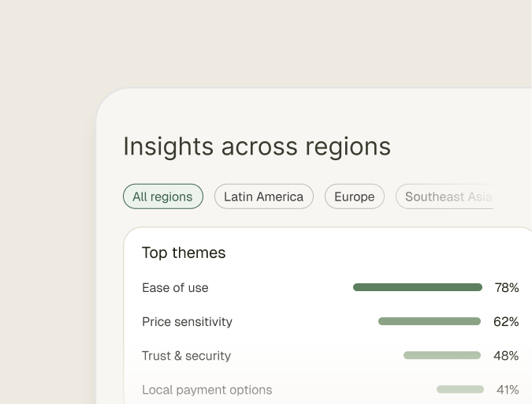Open the Local payment options theme label
The height and width of the screenshot is (404, 532).
206,390
